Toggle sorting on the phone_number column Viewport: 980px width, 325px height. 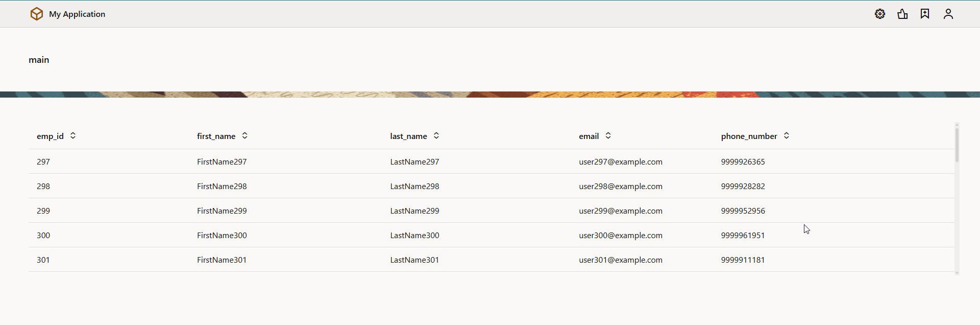pyautogui.click(x=787, y=135)
